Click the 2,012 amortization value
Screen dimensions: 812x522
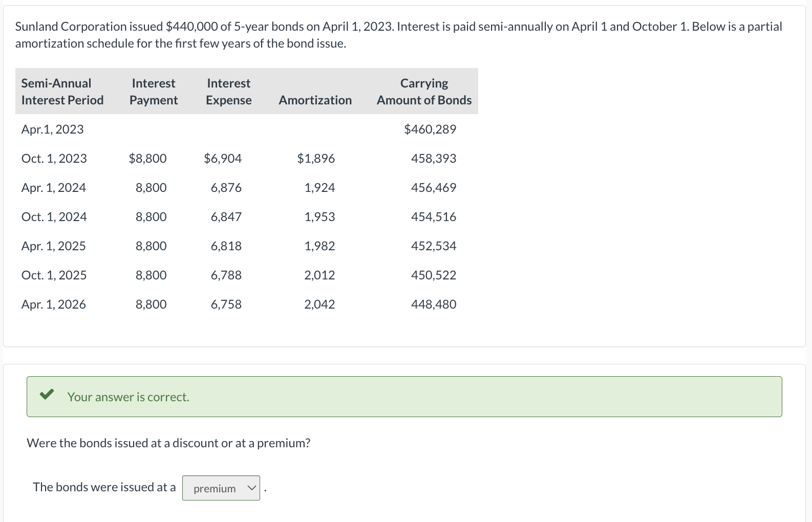[x=320, y=275]
